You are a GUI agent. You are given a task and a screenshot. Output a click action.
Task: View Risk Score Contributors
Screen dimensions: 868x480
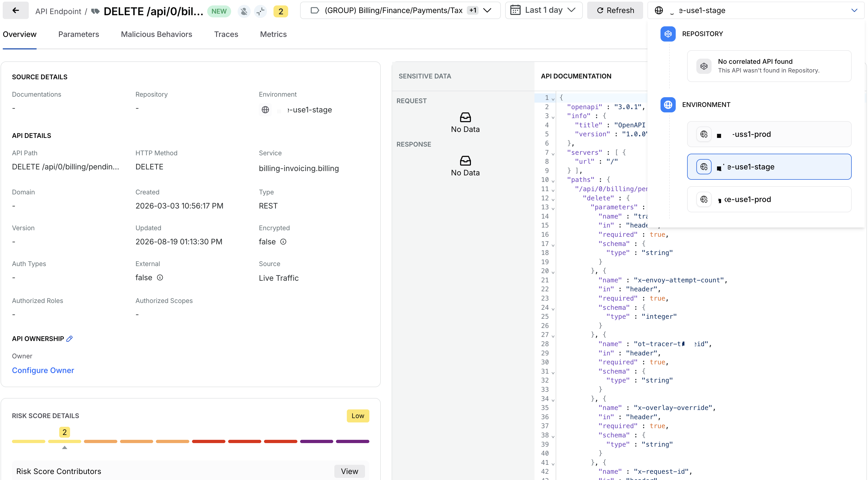point(350,471)
